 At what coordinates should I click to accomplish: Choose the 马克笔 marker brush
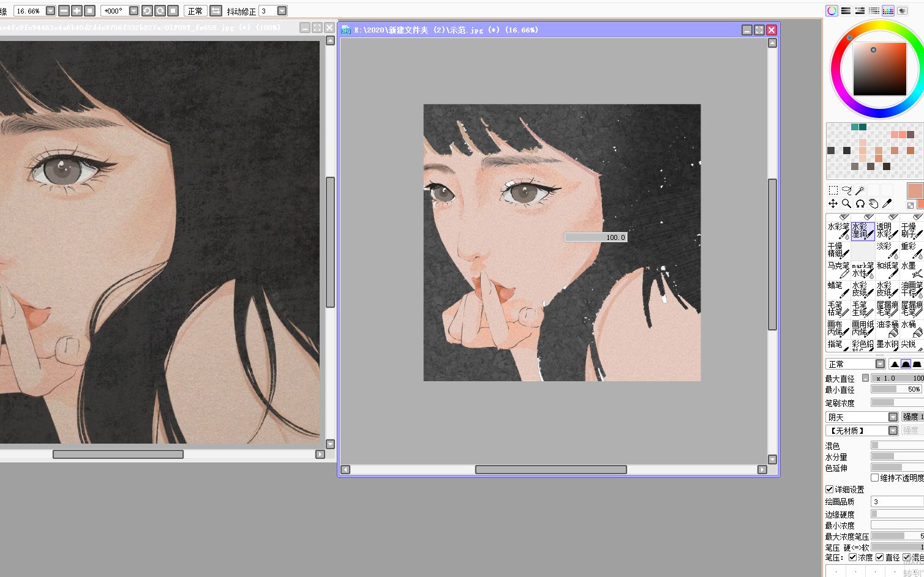pos(838,270)
